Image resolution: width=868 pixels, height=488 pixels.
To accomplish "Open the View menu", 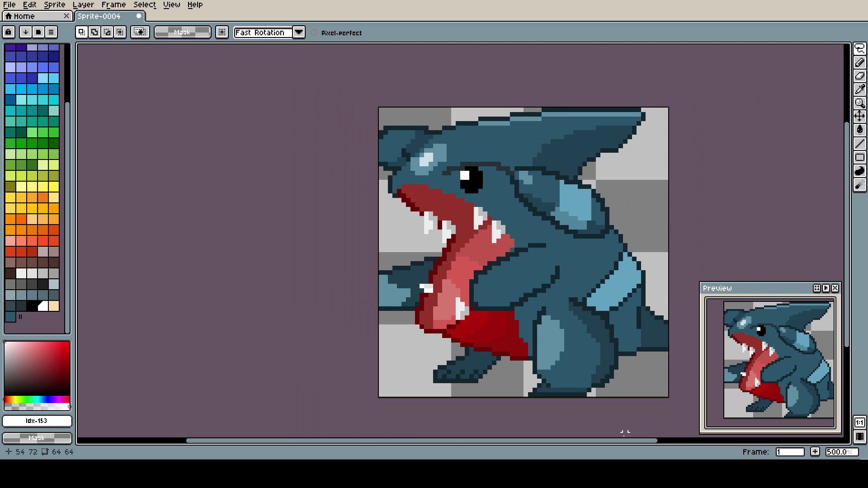I will (171, 5).
